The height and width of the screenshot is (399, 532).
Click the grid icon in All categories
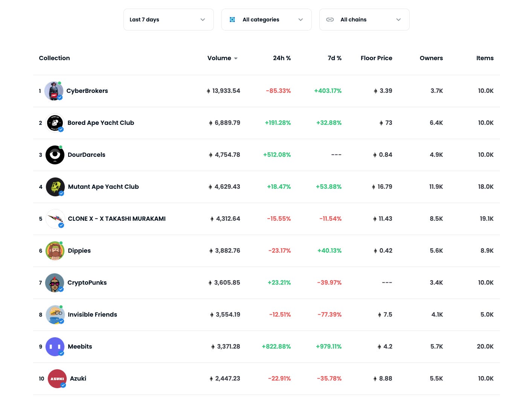232,20
